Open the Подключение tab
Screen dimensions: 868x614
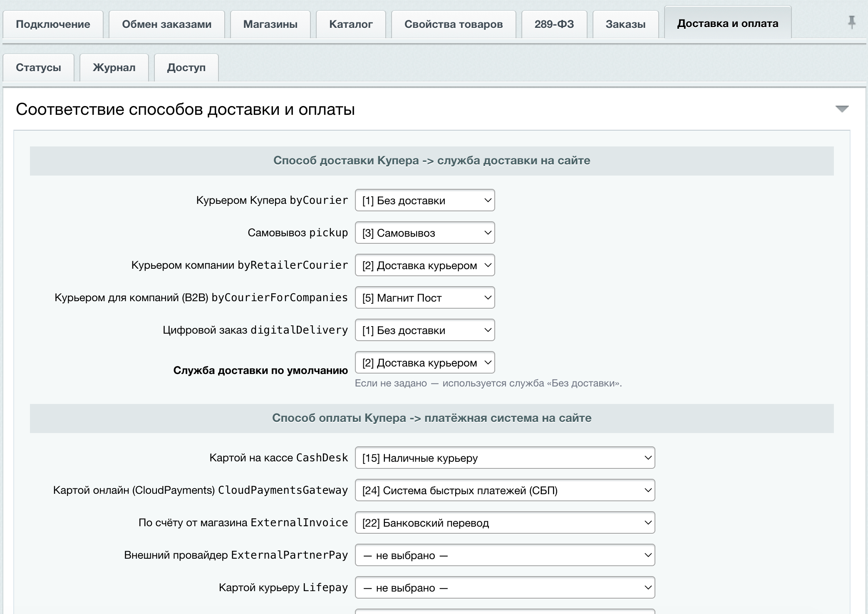pos(53,24)
